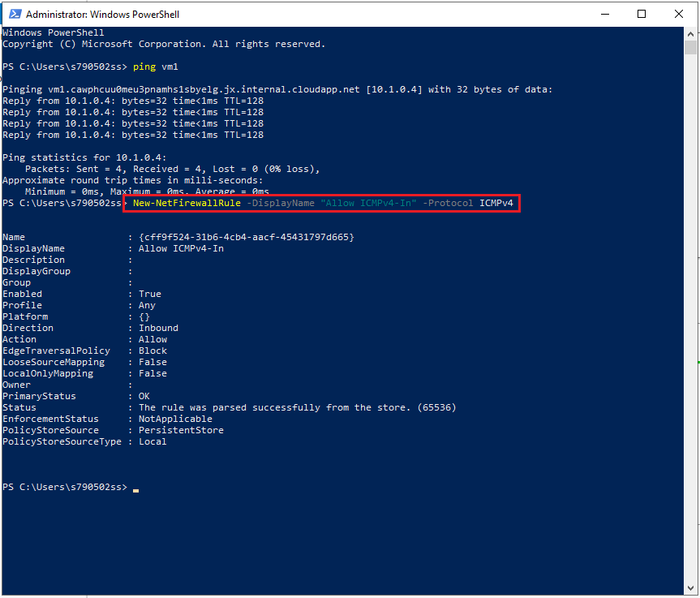Click the 'Any' Profile value
The width and height of the screenshot is (700, 598).
147,305
